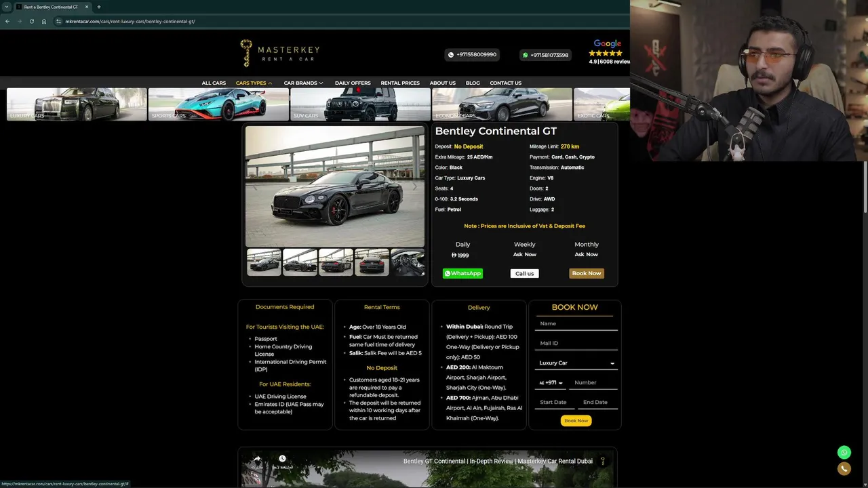Click Ask Now under Weekly
Image resolution: width=868 pixels, height=488 pixels.
(x=524, y=254)
